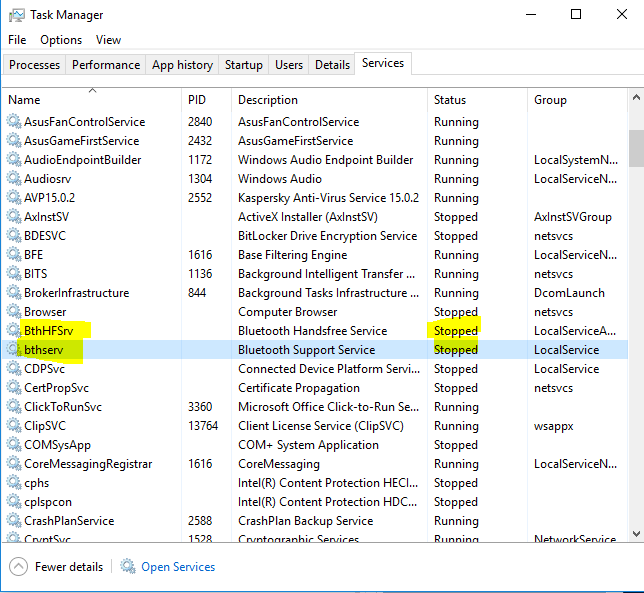Click the gear icon beside BDESVC

14,235
